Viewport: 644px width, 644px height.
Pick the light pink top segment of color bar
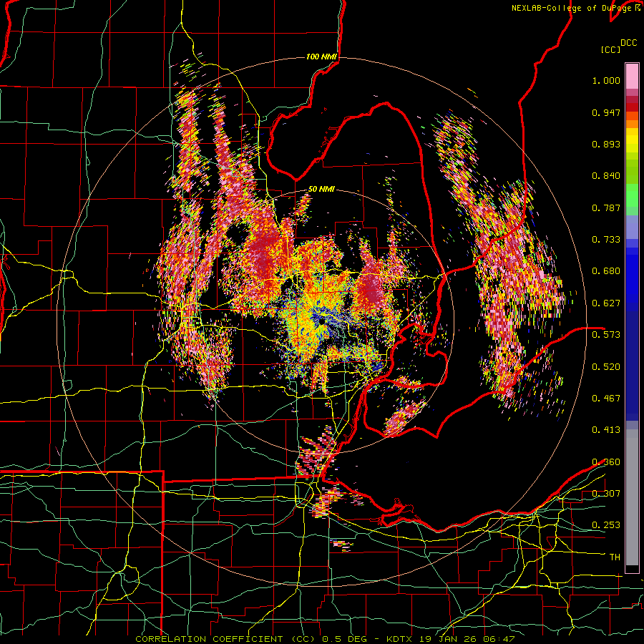[632, 76]
